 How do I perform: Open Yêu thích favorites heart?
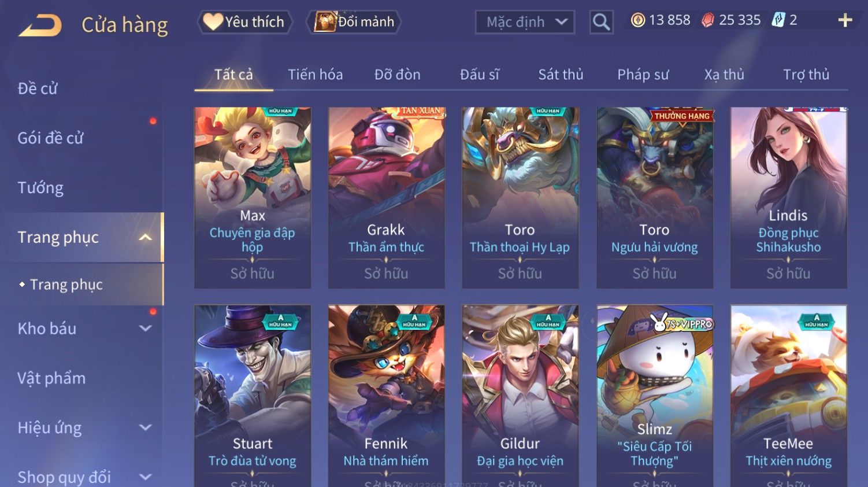point(245,22)
